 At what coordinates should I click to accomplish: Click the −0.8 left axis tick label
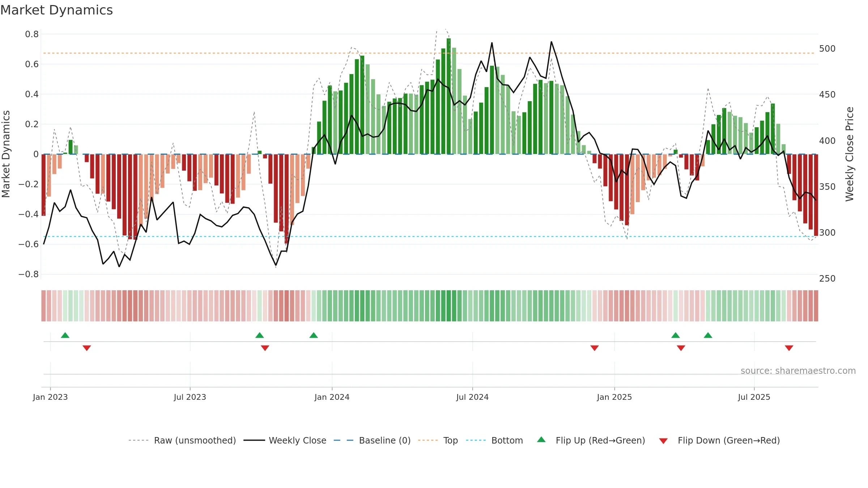click(29, 274)
